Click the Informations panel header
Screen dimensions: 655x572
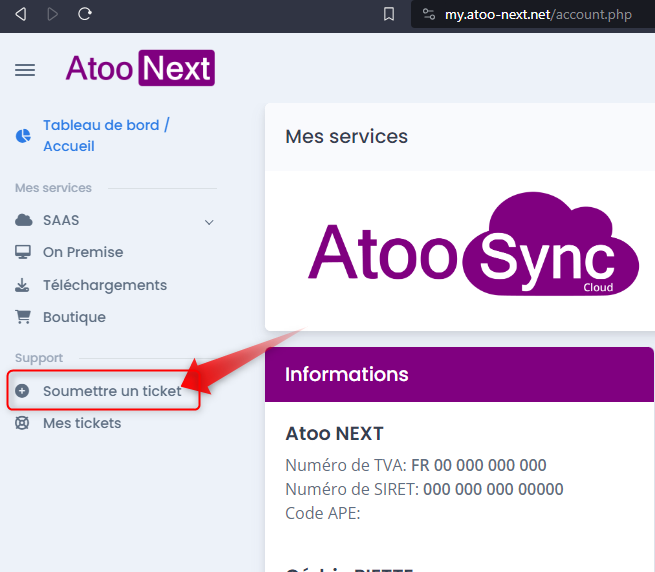(x=459, y=374)
